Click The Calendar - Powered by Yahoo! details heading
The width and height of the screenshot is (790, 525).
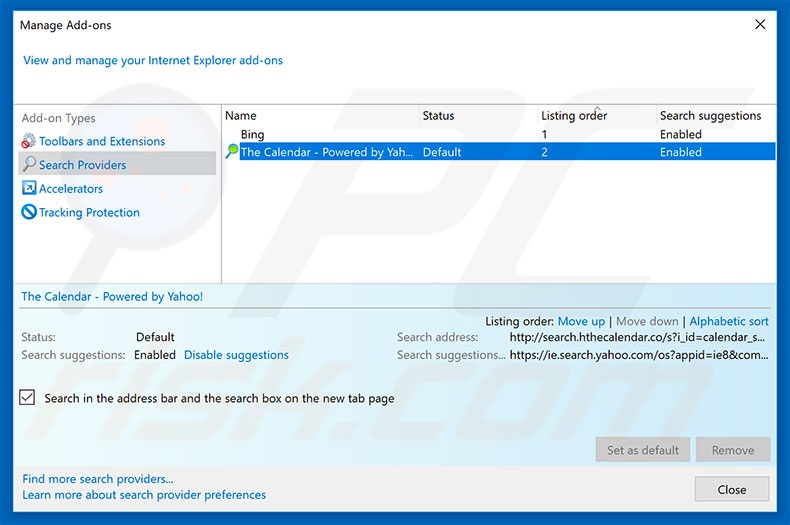(x=112, y=297)
